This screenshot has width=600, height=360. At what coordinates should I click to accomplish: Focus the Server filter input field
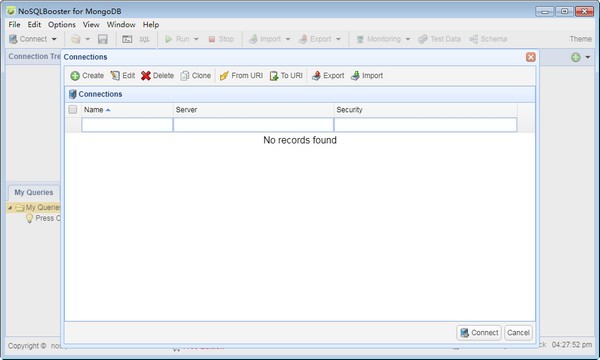pos(253,125)
